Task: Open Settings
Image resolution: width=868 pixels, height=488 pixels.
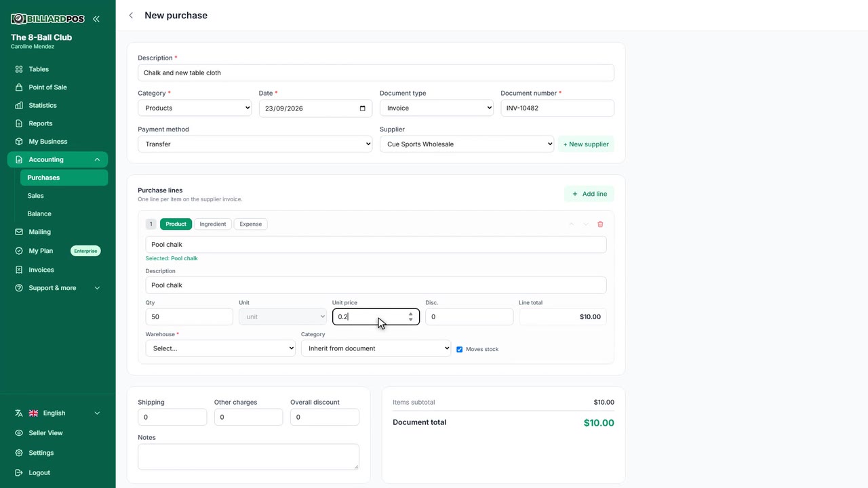Action: click(58, 453)
